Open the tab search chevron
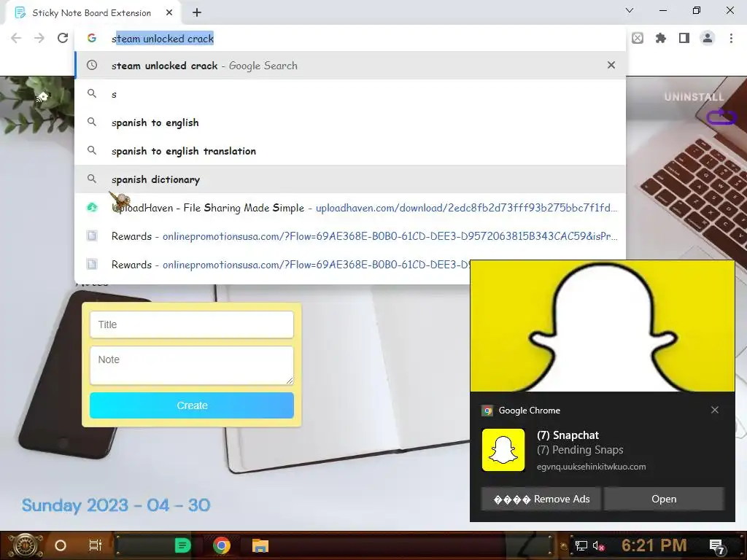Screen dimensions: 747x560 tap(630, 10)
